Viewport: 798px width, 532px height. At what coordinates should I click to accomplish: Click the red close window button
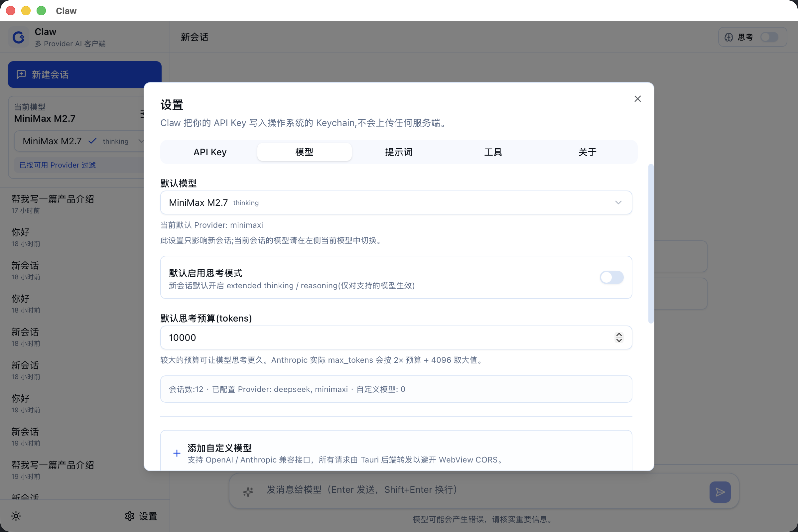click(x=11, y=11)
